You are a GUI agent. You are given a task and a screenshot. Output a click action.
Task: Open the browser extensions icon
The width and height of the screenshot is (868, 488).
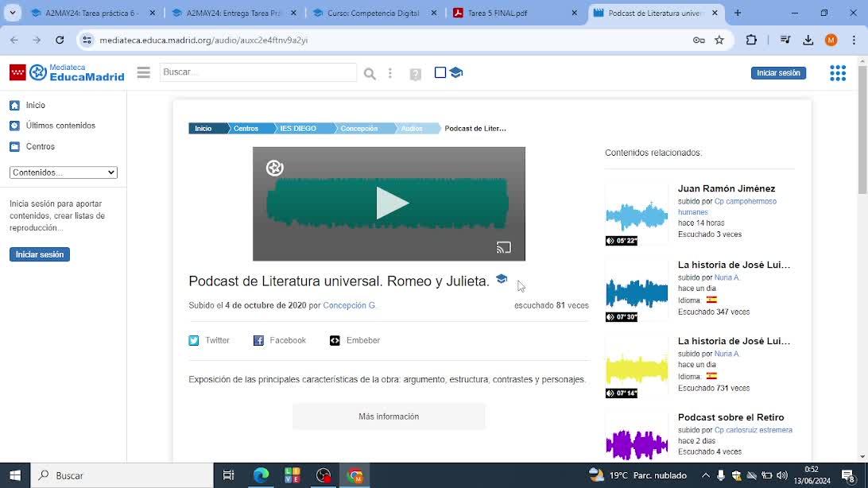pyautogui.click(x=751, y=40)
